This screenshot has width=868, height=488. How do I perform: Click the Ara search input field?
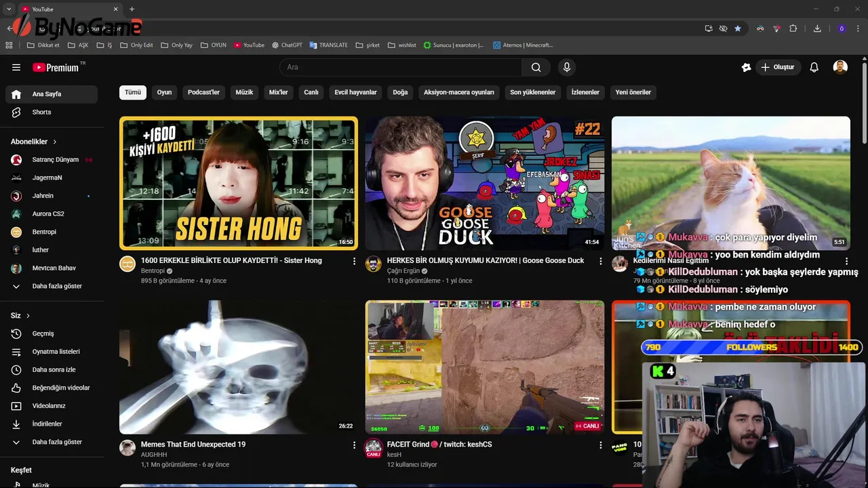(401, 67)
